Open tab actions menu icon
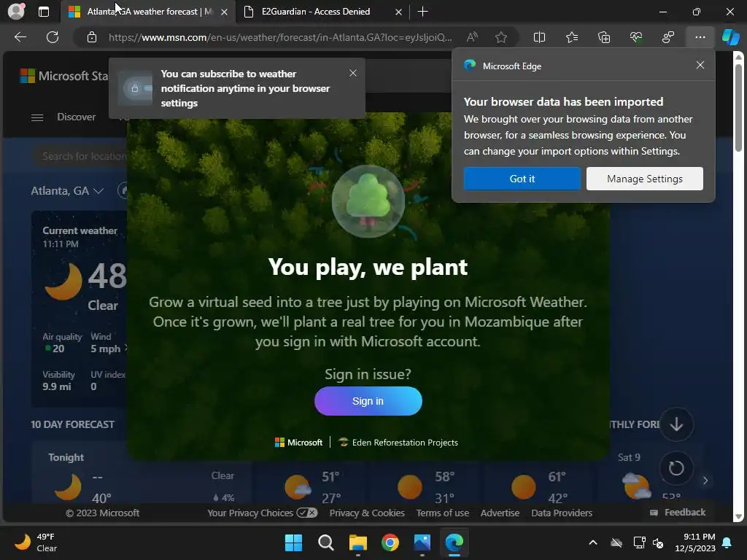 pyautogui.click(x=43, y=12)
